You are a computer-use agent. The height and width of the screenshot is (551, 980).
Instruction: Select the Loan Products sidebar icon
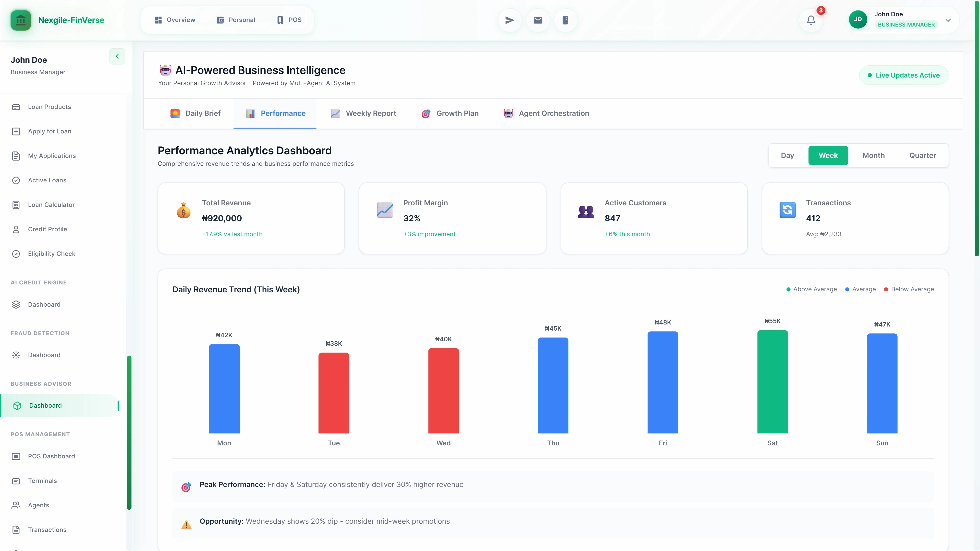(16, 107)
